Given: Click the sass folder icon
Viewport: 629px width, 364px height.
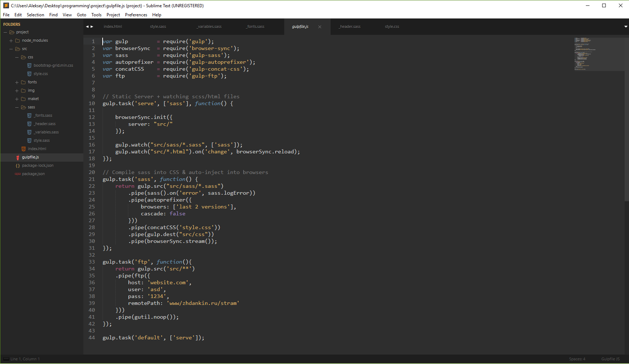Looking at the screenshot, I should (x=24, y=107).
